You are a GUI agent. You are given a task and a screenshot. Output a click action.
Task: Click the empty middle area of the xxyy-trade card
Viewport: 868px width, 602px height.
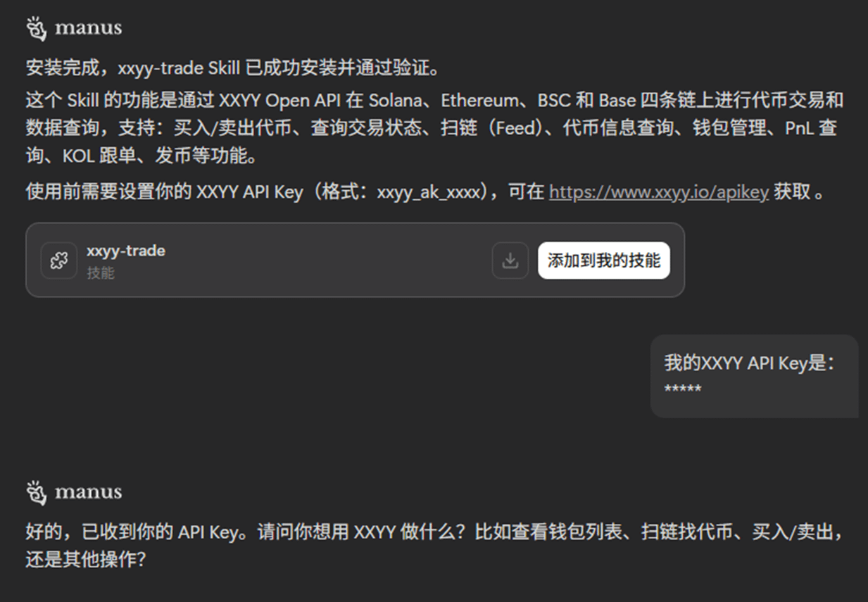pyautogui.click(x=327, y=261)
